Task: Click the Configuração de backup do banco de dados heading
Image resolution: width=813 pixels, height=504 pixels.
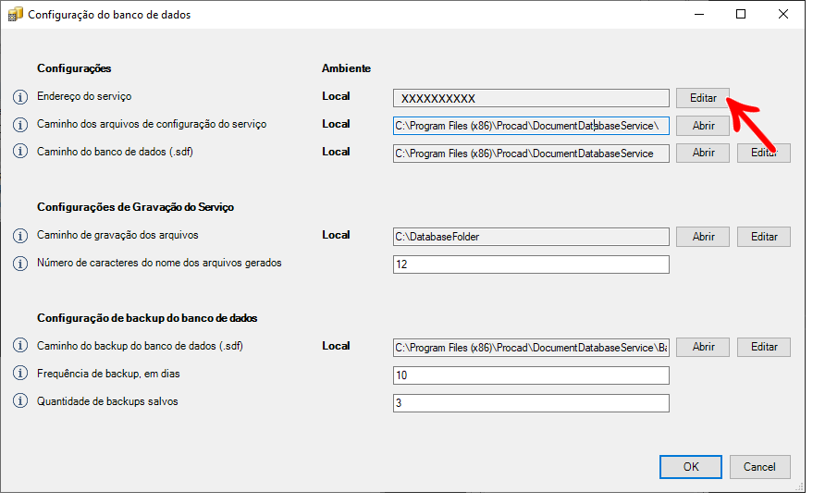Action: 147,318
